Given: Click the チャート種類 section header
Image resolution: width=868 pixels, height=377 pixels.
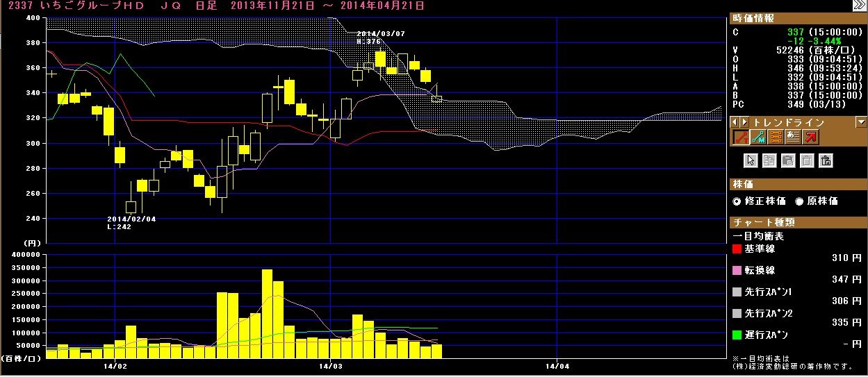Looking at the screenshot, I should [798, 222].
